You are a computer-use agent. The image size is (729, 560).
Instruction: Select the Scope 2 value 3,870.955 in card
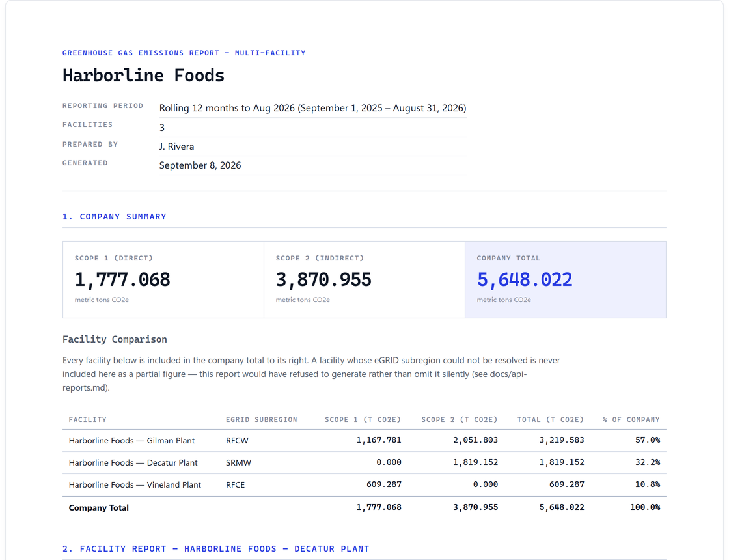[x=323, y=279]
